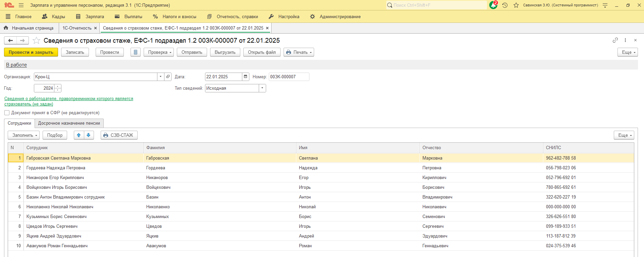
Task: Click the document report icon button
Action: (135, 52)
